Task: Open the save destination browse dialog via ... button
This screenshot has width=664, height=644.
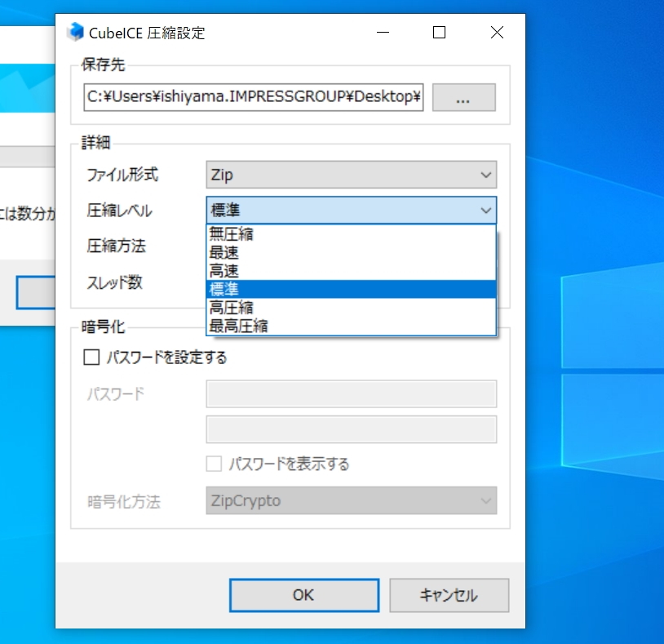Action: 463,97
